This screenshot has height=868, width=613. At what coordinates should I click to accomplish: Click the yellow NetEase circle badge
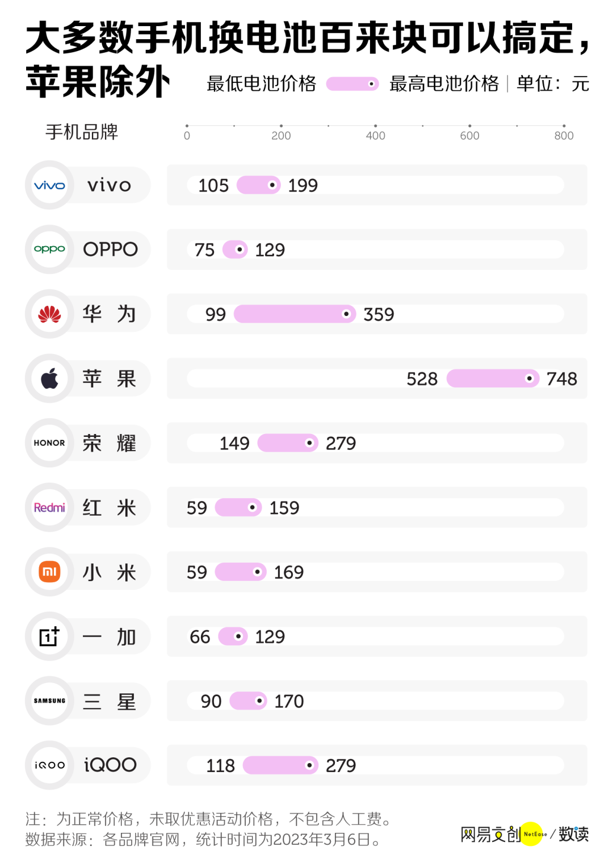(532, 834)
